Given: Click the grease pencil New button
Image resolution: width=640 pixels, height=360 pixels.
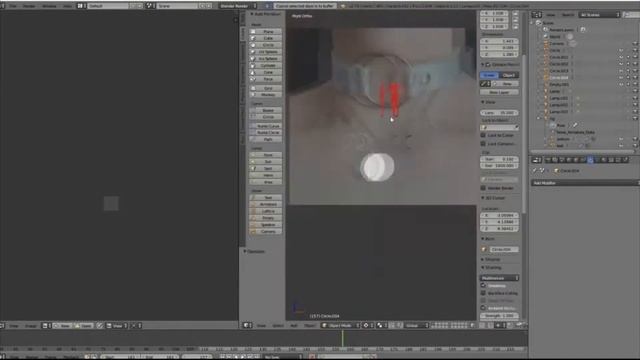Looking at the screenshot, I should coord(507,84).
